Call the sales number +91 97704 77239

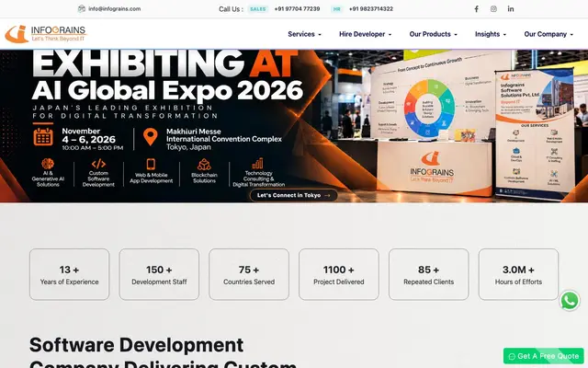(297, 9)
